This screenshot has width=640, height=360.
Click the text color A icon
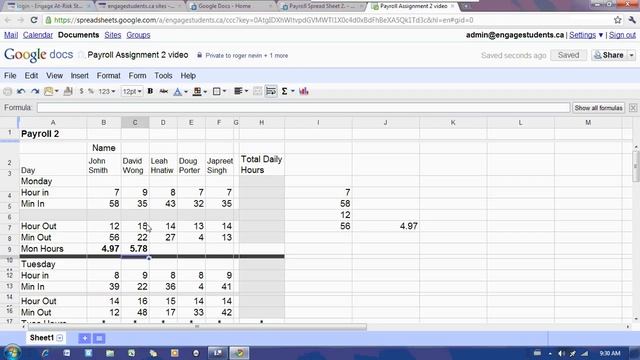(x=177, y=91)
